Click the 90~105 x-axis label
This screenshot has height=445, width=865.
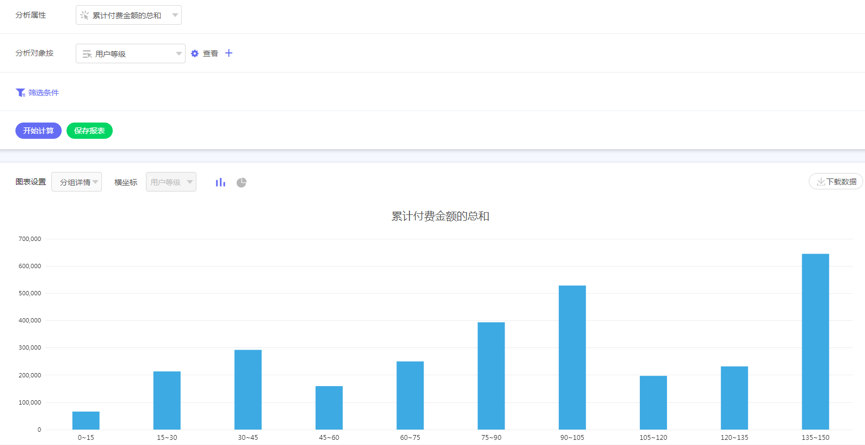(x=573, y=438)
